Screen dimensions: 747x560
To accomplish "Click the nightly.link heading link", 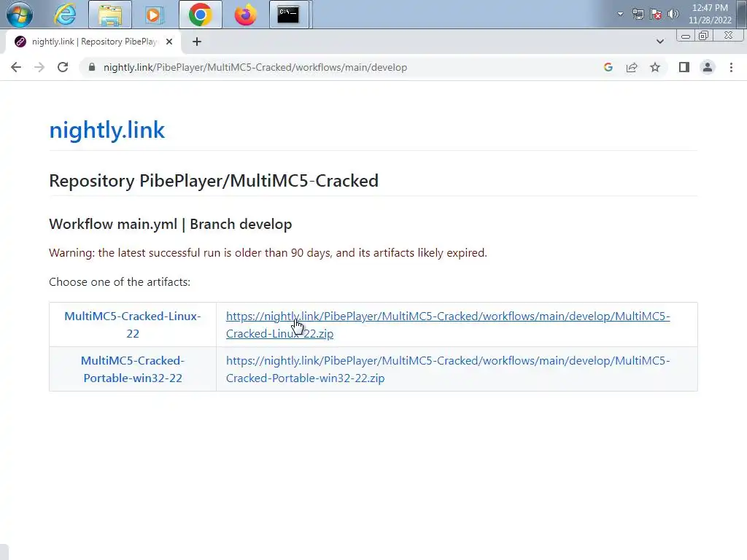I will 107,130.
